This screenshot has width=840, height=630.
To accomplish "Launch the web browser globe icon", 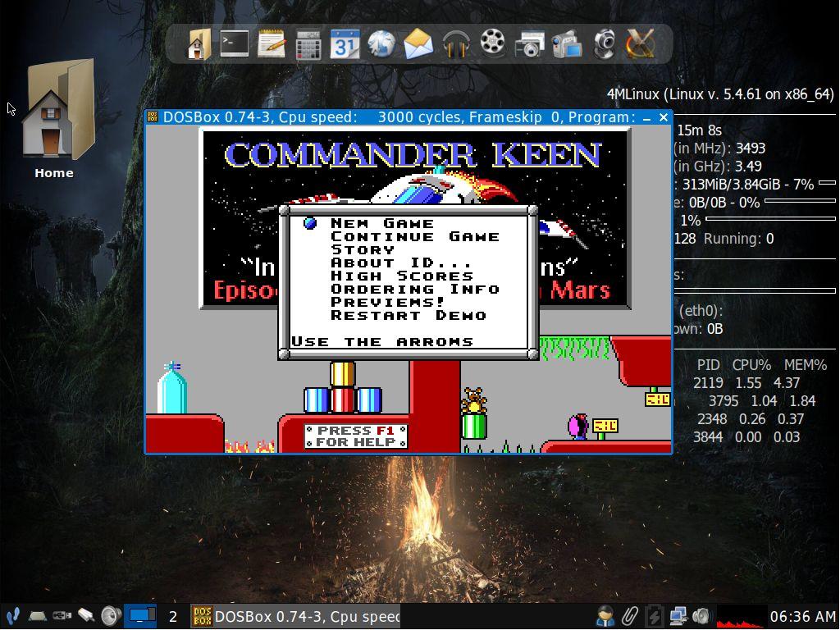I will (381, 43).
